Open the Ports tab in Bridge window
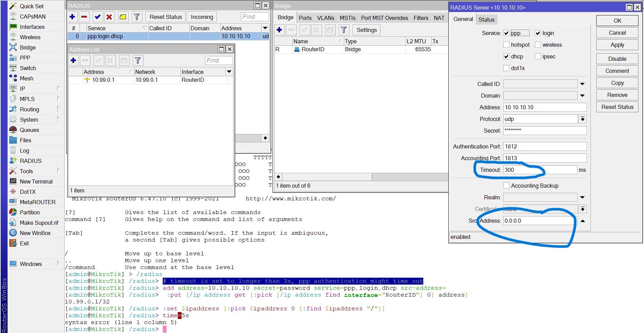Screen dimensions: 644x333 point(305,18)
